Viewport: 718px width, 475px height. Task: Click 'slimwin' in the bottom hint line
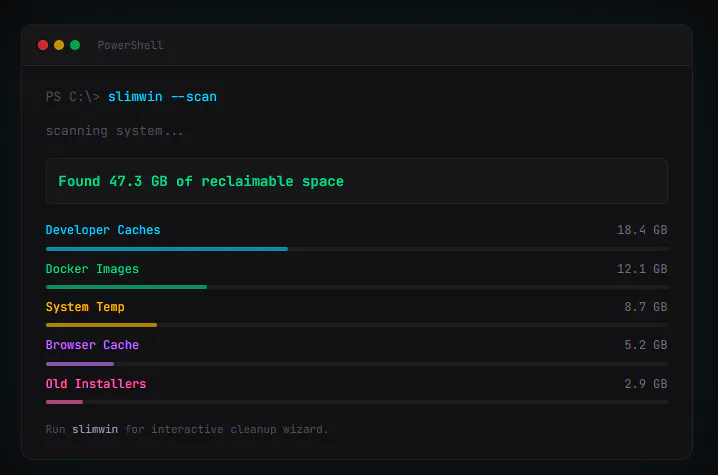click(95, 429)
